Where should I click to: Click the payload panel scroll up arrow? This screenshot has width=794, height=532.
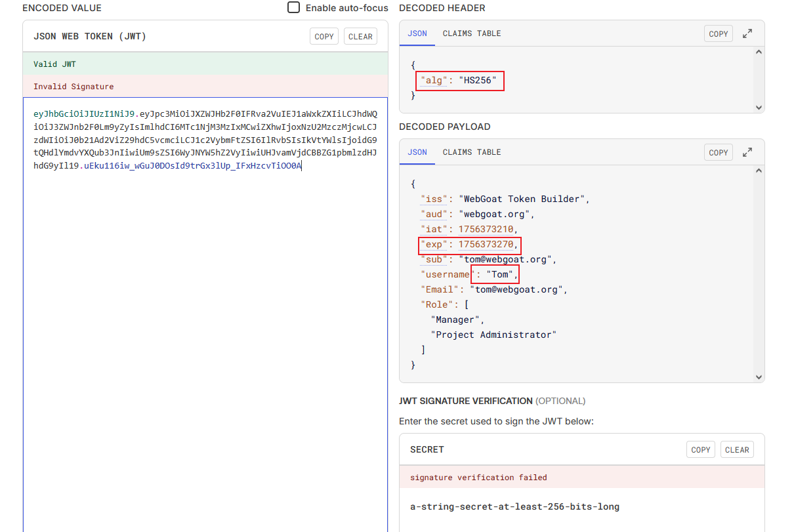[759, 171]
